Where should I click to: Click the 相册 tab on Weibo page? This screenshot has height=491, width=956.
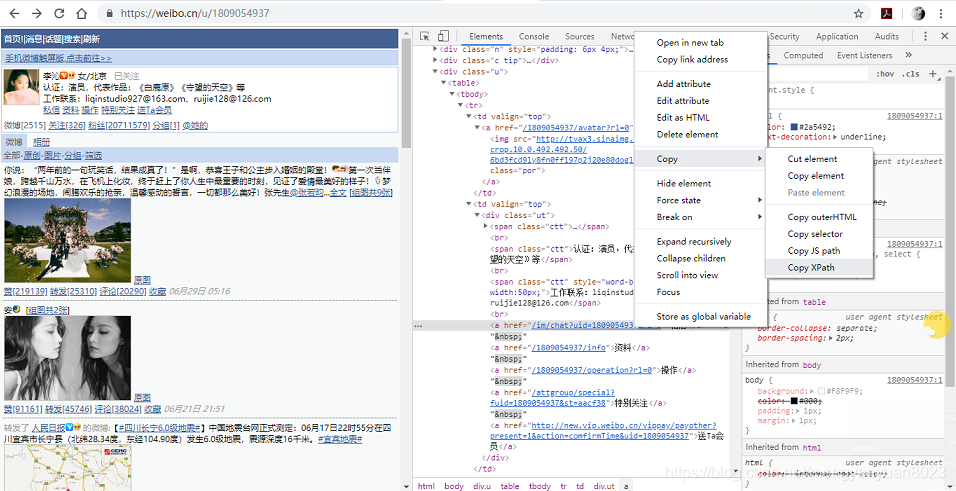(41, 142)
